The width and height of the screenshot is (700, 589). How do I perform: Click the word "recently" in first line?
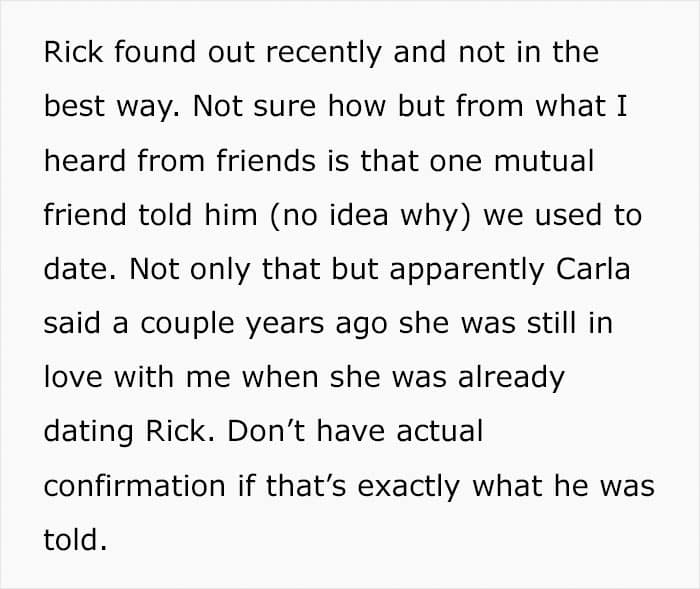click(324, 54)
